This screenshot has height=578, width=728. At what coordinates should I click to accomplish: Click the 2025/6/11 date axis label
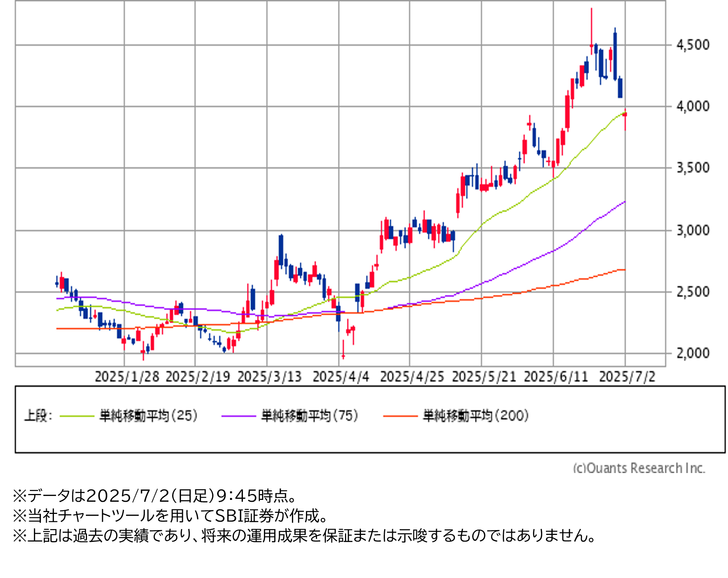[555, 377]
